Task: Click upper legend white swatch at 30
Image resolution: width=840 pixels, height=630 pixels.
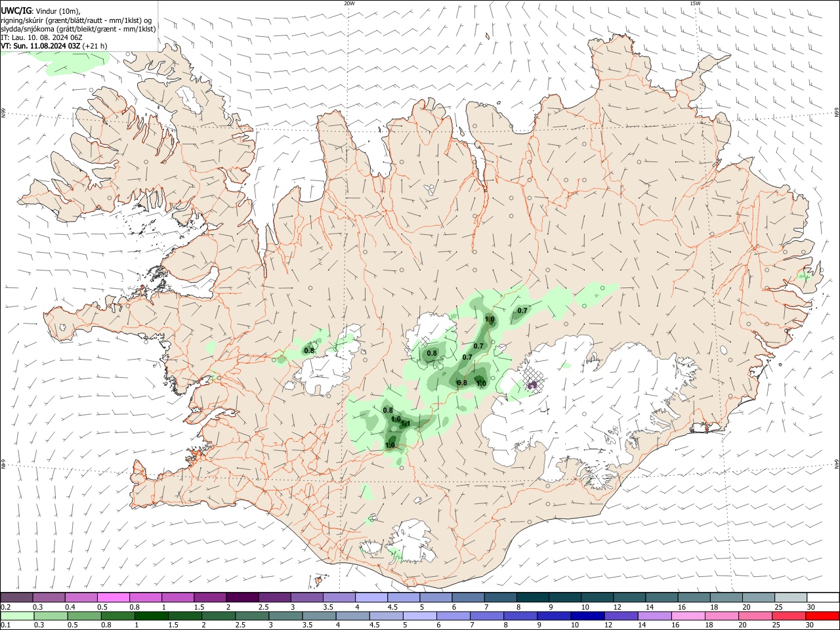Action: pyautogui.click(x=822, y=597)
